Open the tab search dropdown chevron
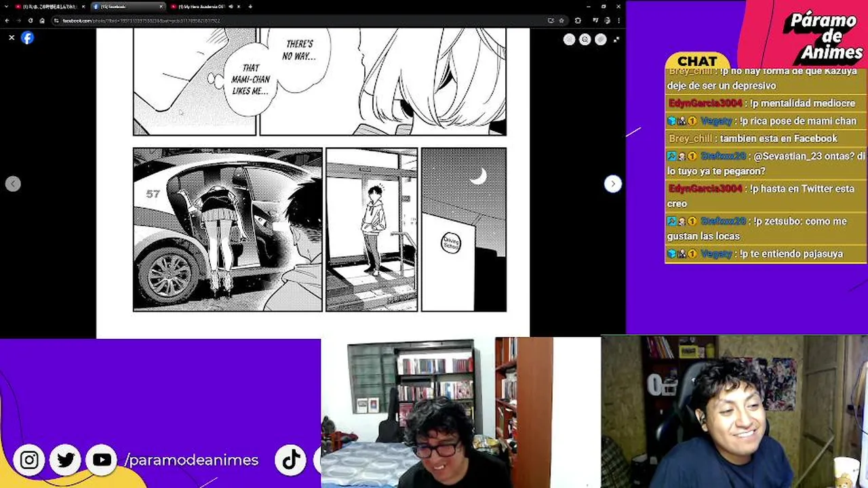This screenshot has width=868, height=488. [7, 7]
